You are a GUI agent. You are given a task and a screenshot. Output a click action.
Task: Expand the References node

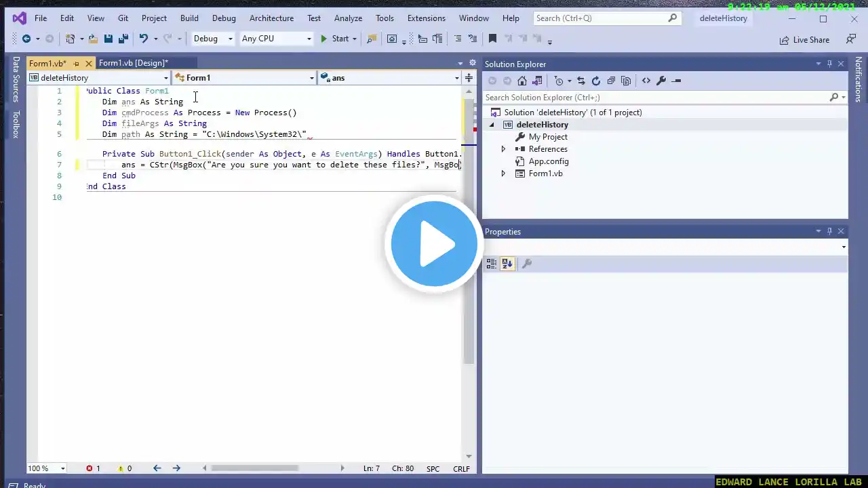click(503, 149)
